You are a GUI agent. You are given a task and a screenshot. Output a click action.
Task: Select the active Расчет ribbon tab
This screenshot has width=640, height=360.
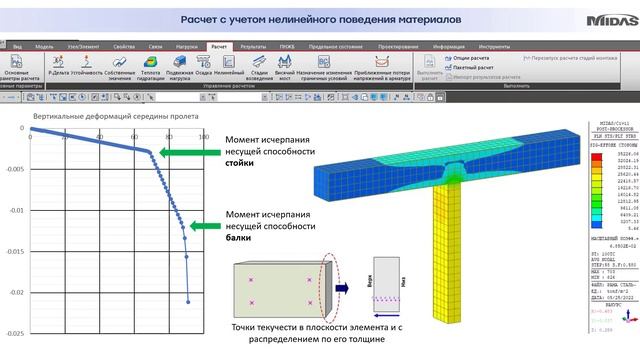(219, 47)
